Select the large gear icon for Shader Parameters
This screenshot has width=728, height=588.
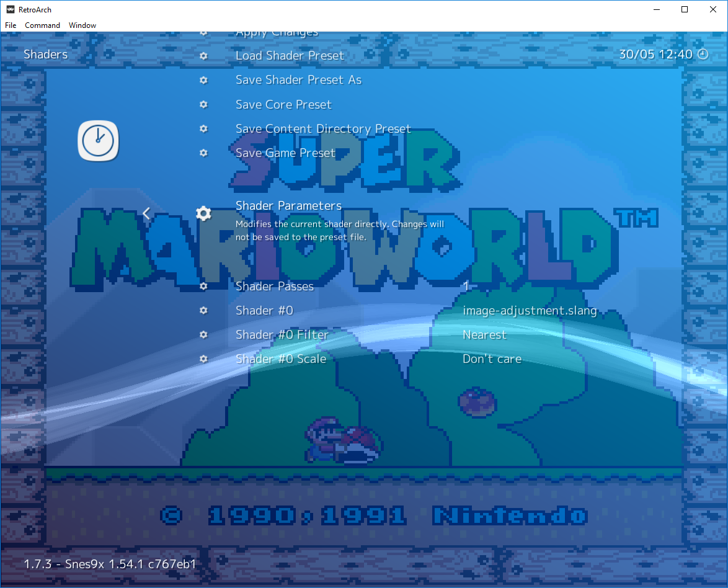[x=203, y=213]
